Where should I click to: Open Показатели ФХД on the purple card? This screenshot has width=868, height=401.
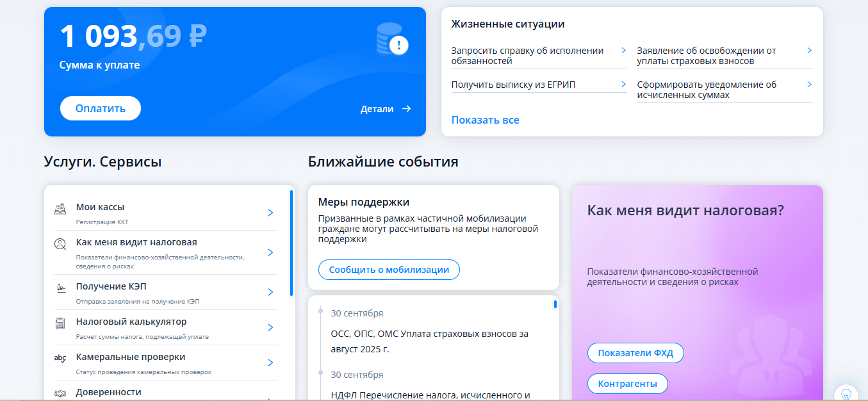[635, 352]
